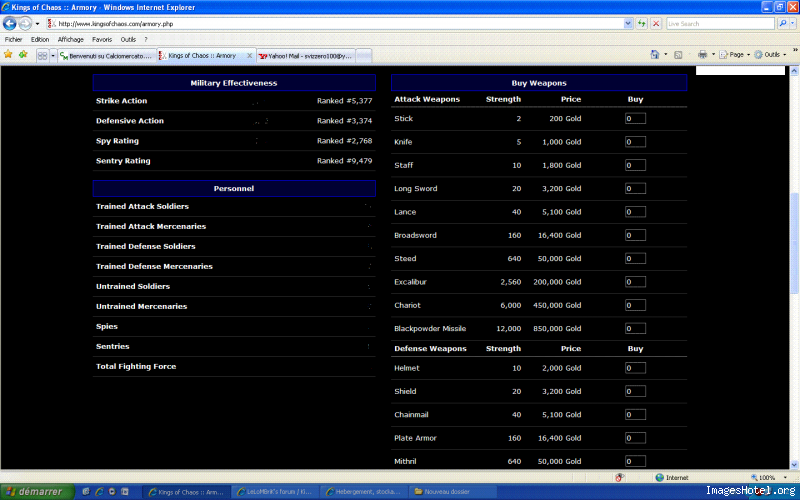The height and width of the screenshot is (500, 800).
Task: Open the Edition menu
Action: click(40, 39)
